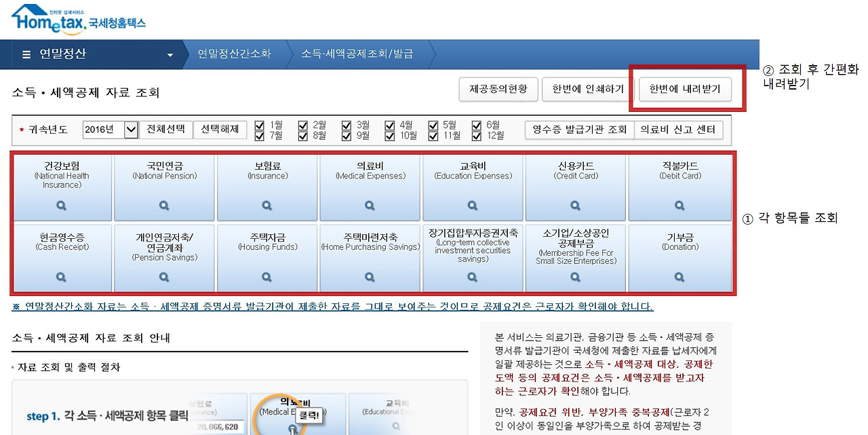Expand the 연말정산 menu dropdown arrow
Image resolution: width=868 pixels, height=435 pixels.
pyautogui.click(x=170, y=55)
